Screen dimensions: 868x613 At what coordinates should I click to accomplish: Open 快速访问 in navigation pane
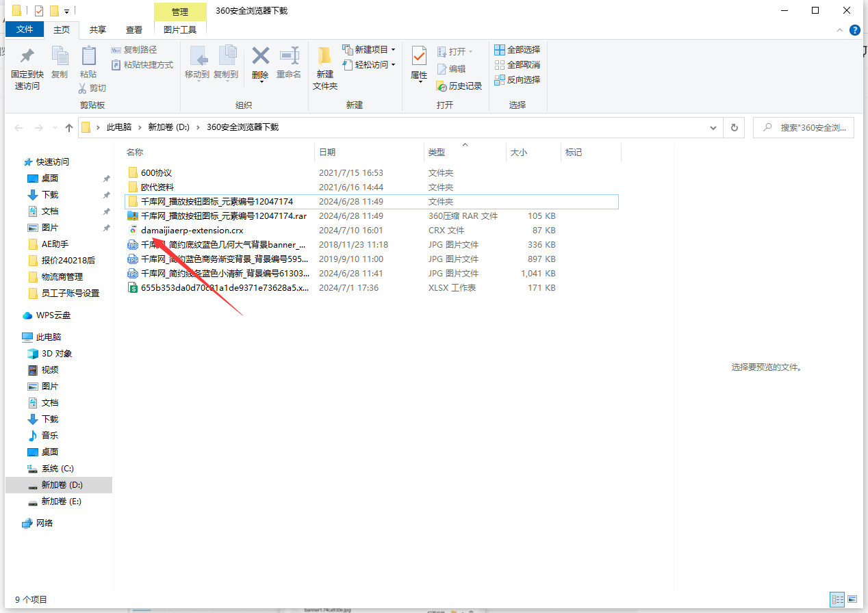pos(53,162)
